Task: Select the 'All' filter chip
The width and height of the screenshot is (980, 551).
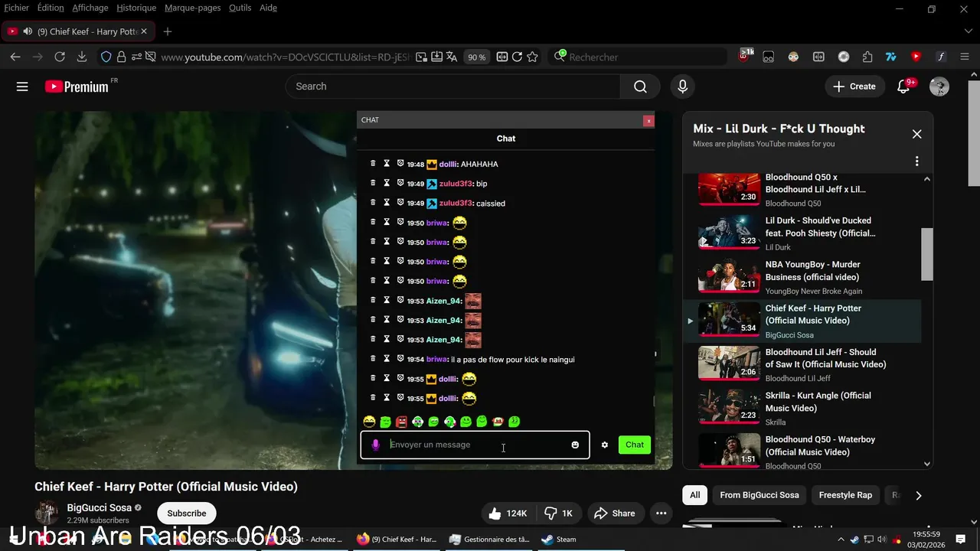Action: 694,495
